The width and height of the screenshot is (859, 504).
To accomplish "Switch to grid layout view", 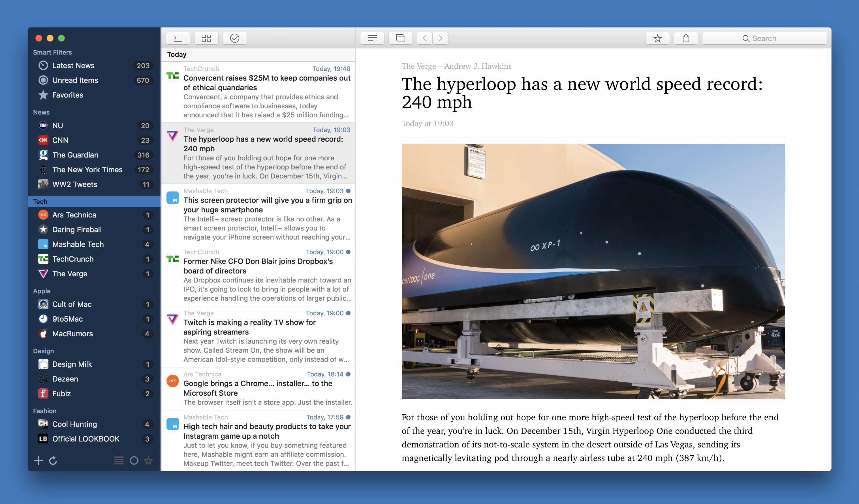I will pyautogui.click(x=206, y=38).
